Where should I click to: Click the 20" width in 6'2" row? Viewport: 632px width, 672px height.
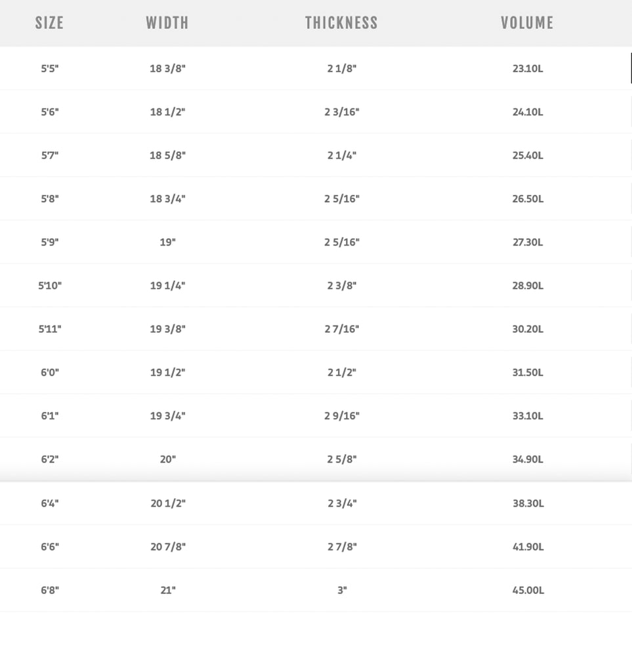coord(167,459)
